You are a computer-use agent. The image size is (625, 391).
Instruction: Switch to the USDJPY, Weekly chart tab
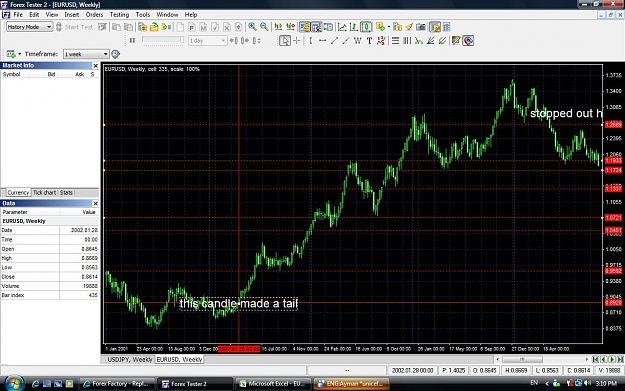click(x=130, y=359)
